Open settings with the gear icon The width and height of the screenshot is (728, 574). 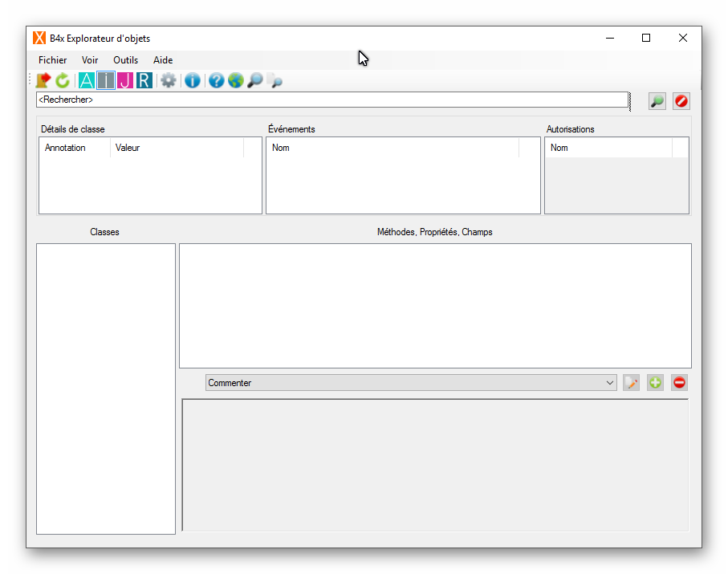click(x=168, y=80)
